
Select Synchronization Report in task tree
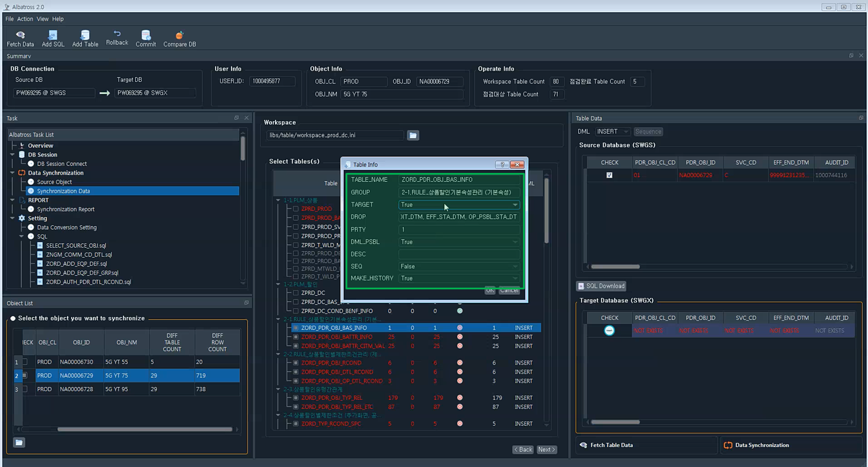(65, 209)
